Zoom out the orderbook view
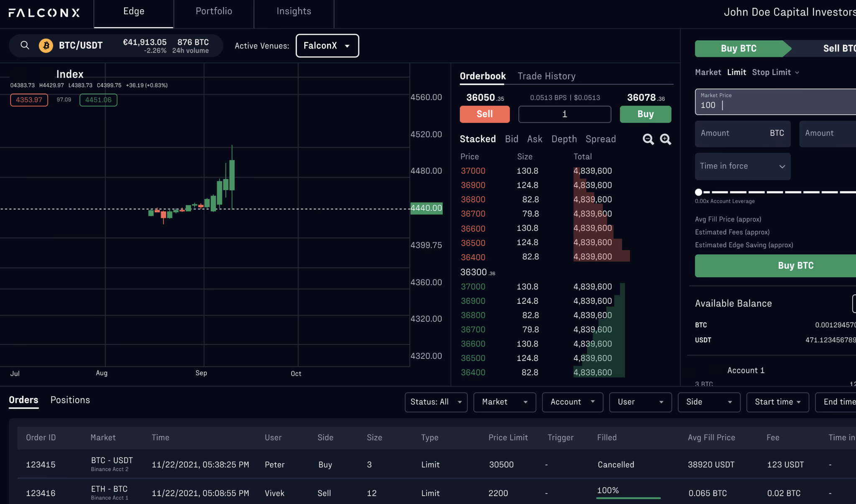856x504 pixels. pyautogui.click(x=648, y=139)
